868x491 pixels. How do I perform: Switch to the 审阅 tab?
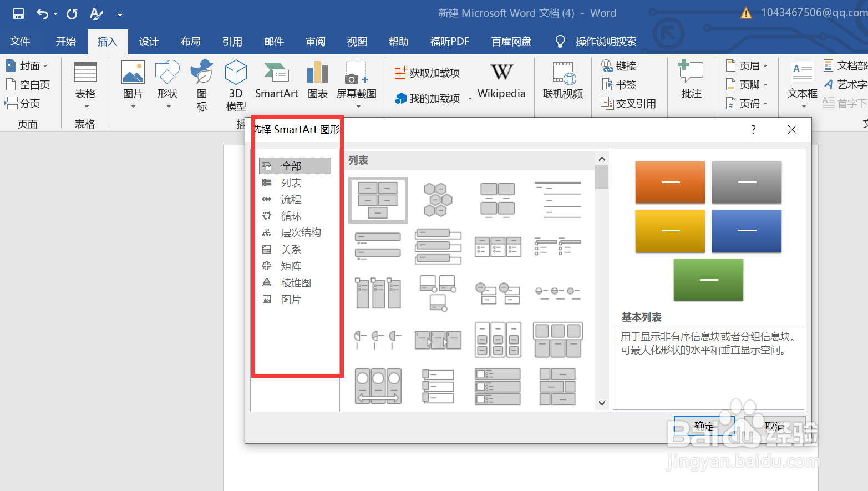(315, 42)
